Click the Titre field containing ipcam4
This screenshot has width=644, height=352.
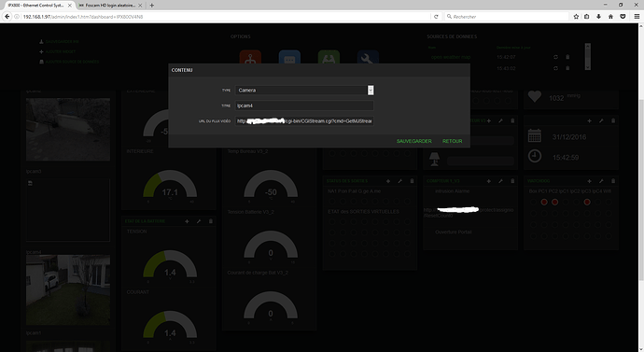(304, 106)
